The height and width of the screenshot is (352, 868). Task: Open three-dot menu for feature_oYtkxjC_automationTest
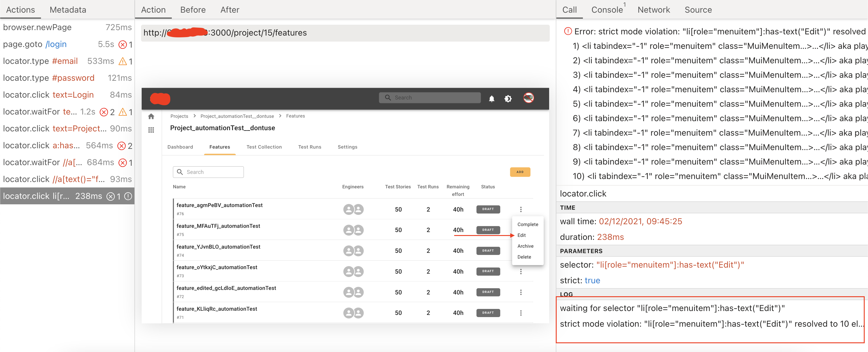pyautogui.click(x=520, y=271)
